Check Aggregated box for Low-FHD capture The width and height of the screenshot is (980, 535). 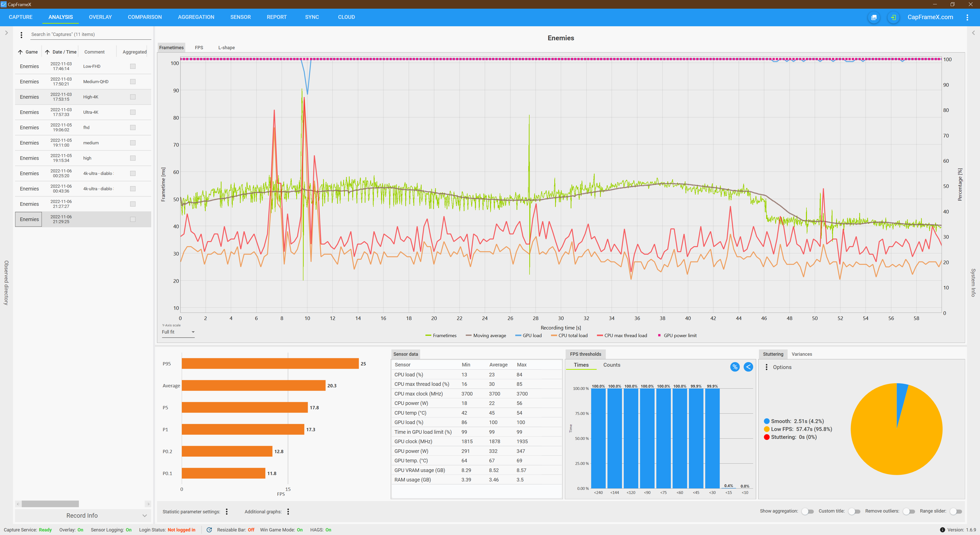click(x=133, y=66)
